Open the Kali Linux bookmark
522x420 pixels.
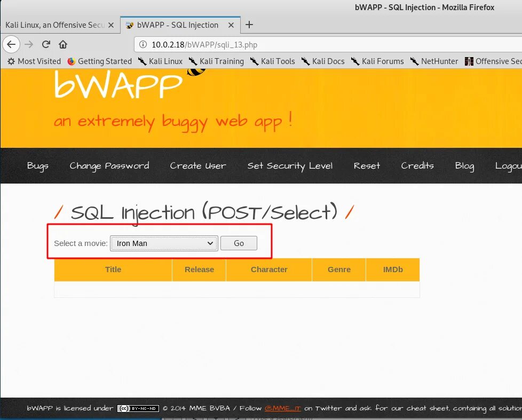coord(161,61)
